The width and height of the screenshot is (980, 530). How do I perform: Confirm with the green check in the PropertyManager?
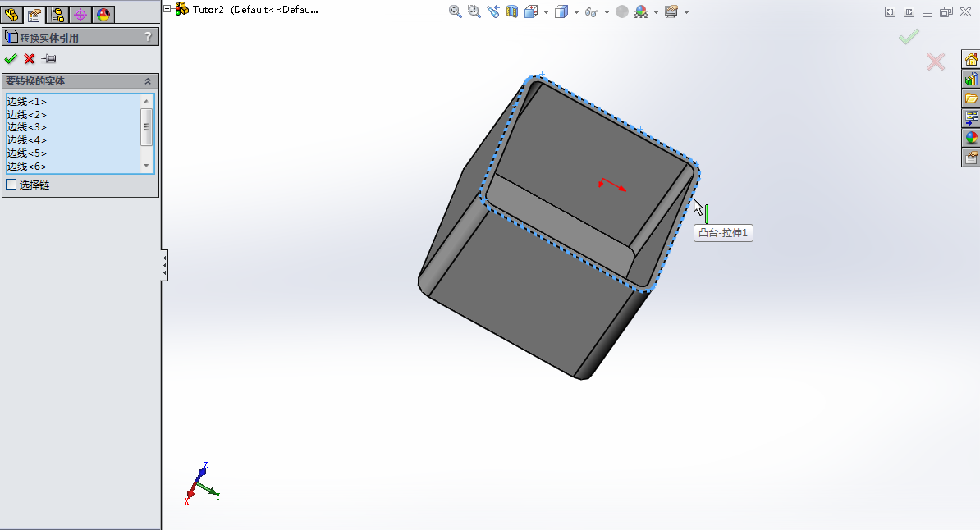pos(11,59)
